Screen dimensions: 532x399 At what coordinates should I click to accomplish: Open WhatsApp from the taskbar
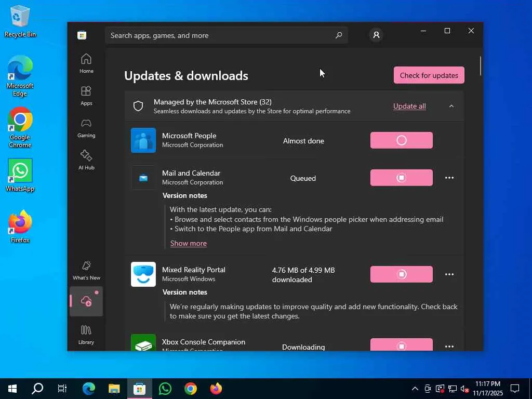coord(165,389)
